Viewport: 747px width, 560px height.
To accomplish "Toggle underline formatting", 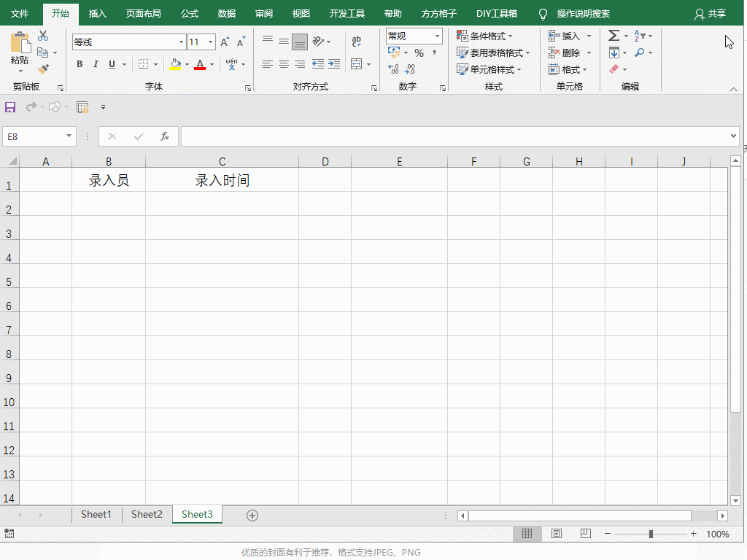I will click(112, 64).
